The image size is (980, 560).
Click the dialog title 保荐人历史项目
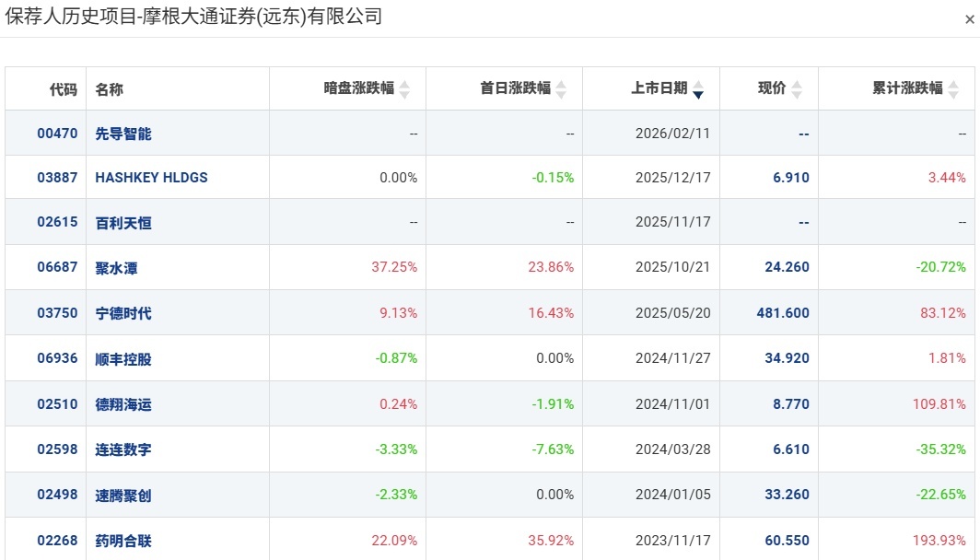(71, 17)
